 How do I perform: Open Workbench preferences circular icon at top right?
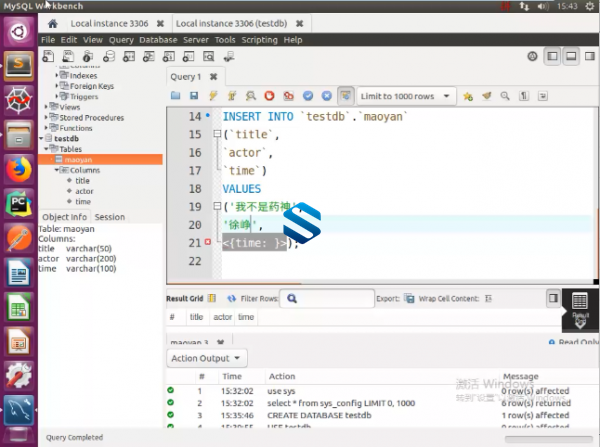(x=532, y=57)
